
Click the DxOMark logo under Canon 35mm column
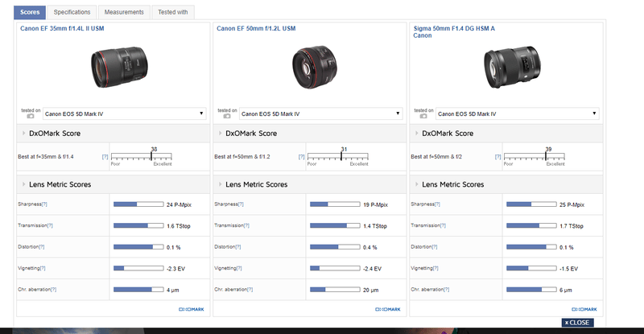pos(192,308)
